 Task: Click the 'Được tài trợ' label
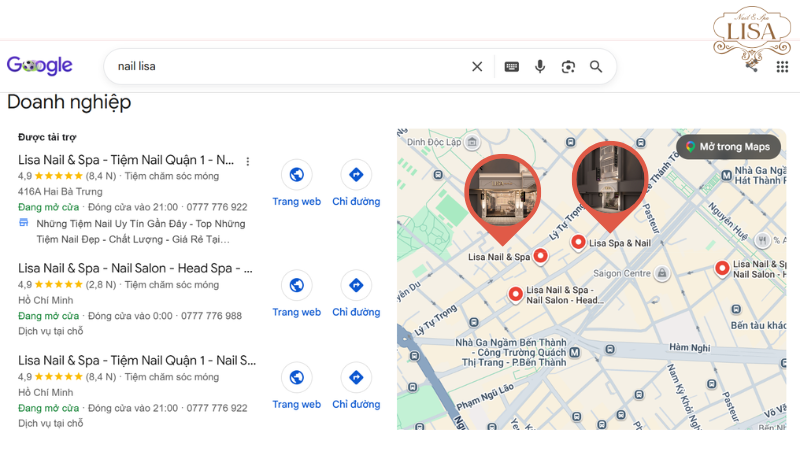coord(47,137)
